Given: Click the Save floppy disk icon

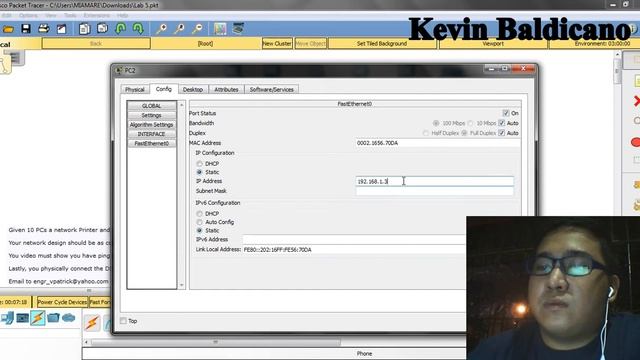Looking at the screenshot, I should pyautogui.click(x=26, y=29).
